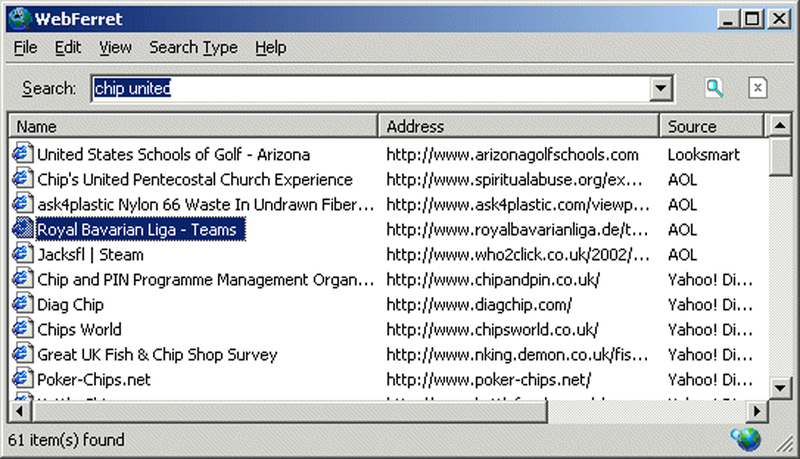Select Great UK Fish & Chip Shop Survey

coord(157,354)
